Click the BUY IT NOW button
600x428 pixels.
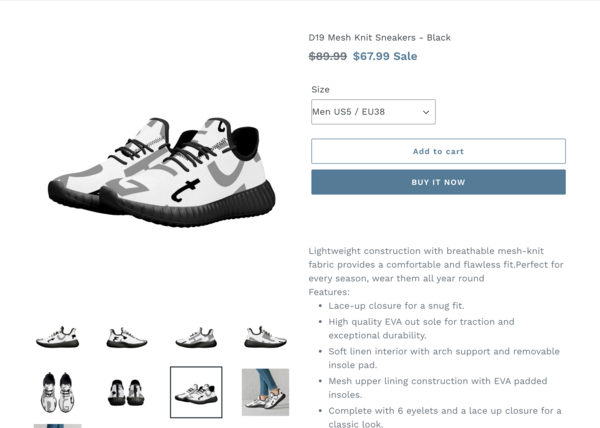click(438, 182)
